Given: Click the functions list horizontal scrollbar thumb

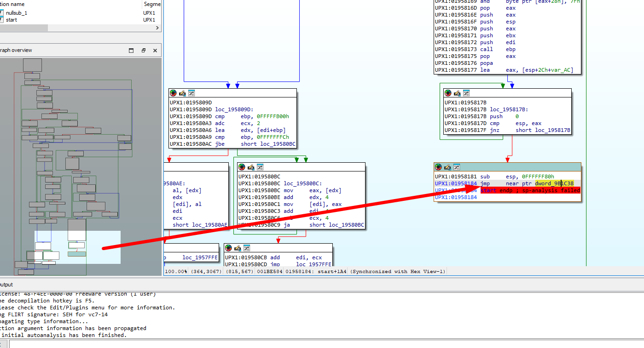Looking at the screenshot, I should coord(23,28).
